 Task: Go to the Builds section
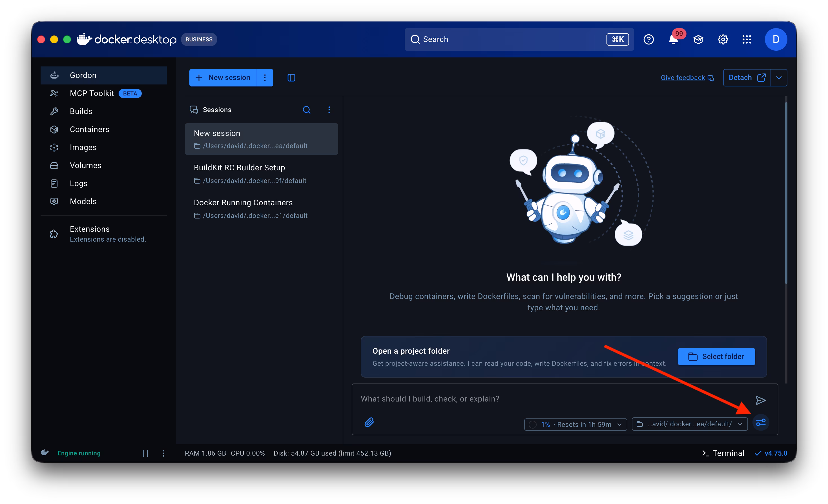(103, 111)
